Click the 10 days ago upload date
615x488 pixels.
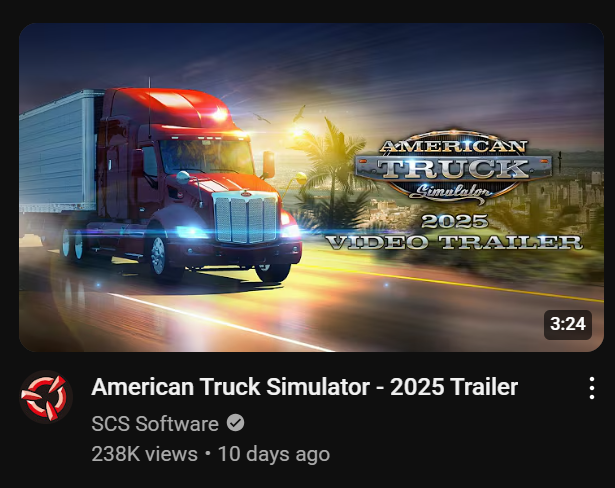pyautogui.click(x=274, y=454)
